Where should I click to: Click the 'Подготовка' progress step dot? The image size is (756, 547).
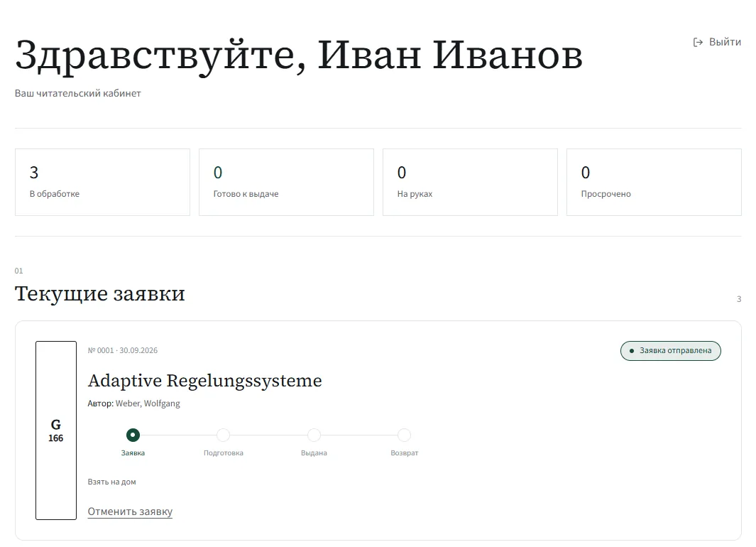pos(223,435)
